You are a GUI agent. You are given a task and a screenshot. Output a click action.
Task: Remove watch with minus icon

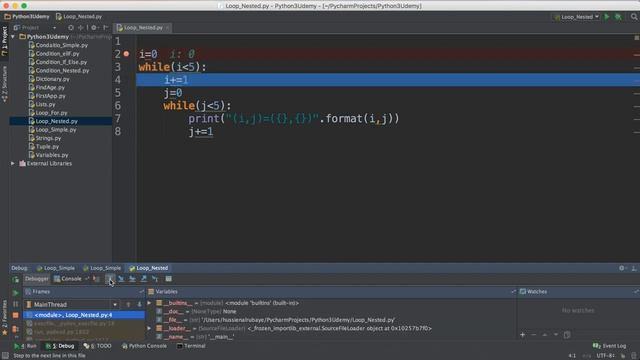(533, 335)
